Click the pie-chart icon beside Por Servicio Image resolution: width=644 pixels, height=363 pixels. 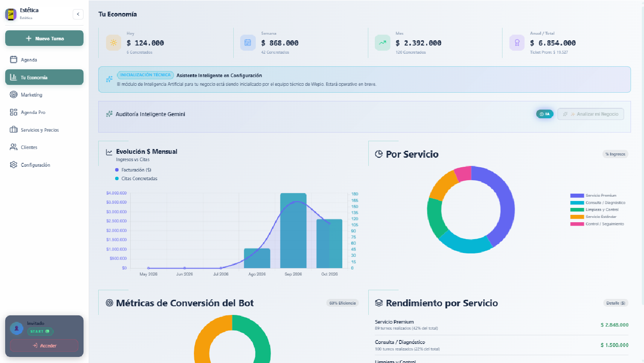click(379, 154)
